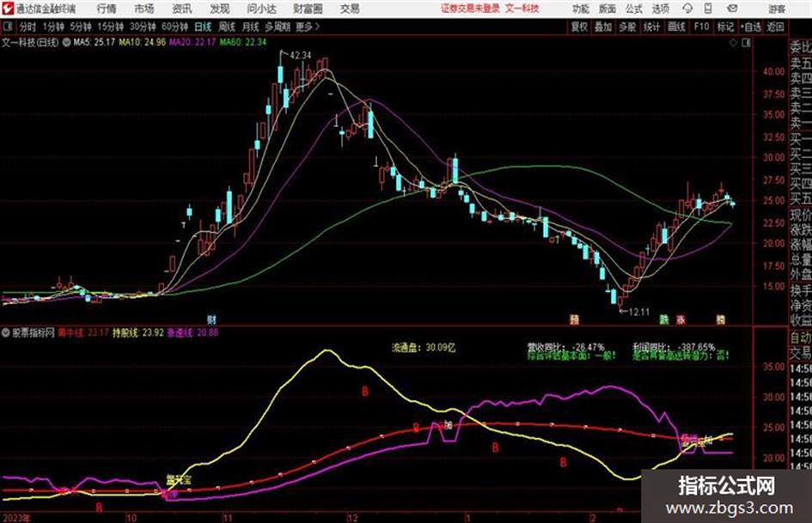The height and width of the screenshot is (523, 812).
Task: Open the 版面 menu
Action: tap(607, 9)
